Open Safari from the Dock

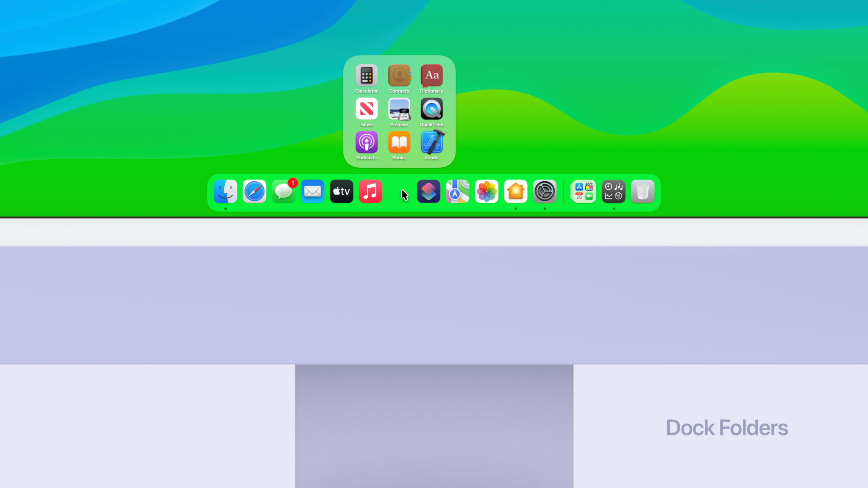tap(254, 191)
